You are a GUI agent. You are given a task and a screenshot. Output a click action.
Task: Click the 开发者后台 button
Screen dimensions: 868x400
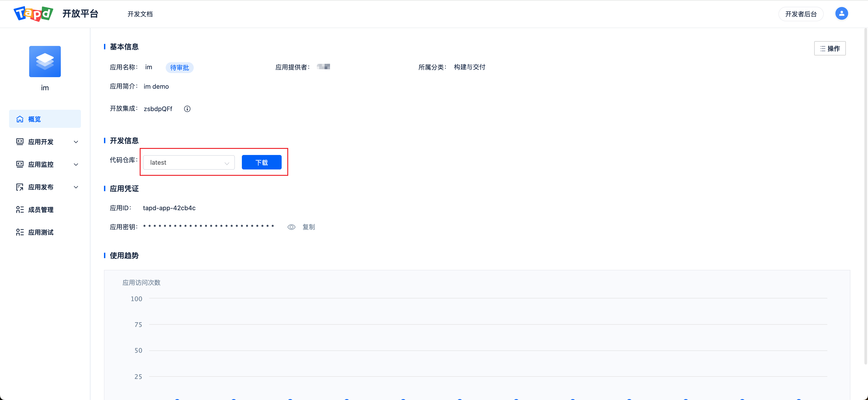tap(801, 14)
